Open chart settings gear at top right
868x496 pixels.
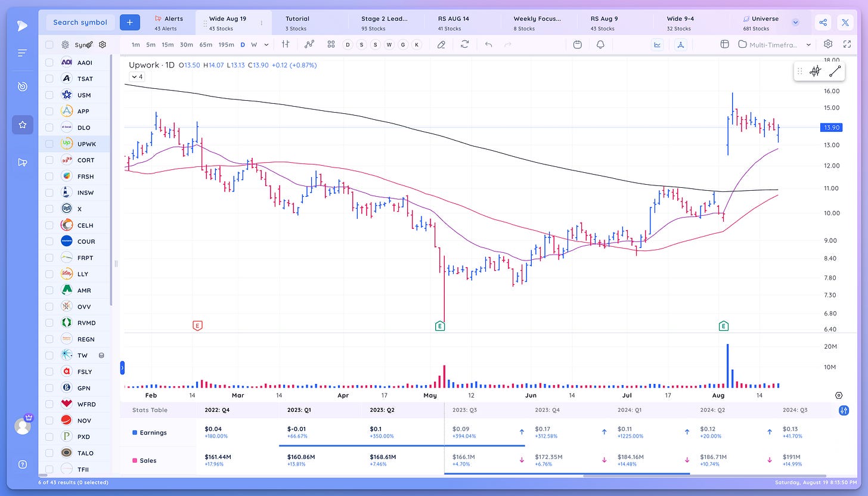point(828,44)
